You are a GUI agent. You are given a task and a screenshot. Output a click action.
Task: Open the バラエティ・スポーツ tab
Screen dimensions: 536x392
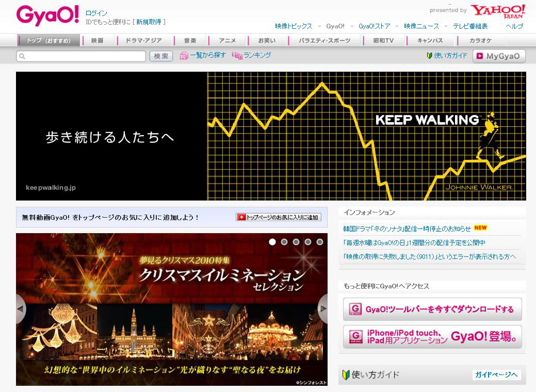[324, 40]
